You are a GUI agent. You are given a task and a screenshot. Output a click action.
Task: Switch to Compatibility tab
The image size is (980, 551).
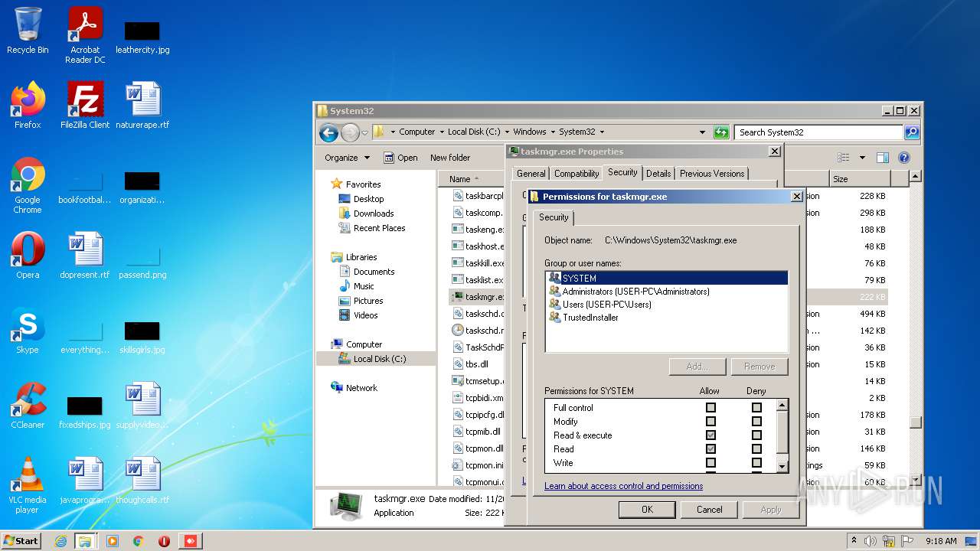pos(577,174)
